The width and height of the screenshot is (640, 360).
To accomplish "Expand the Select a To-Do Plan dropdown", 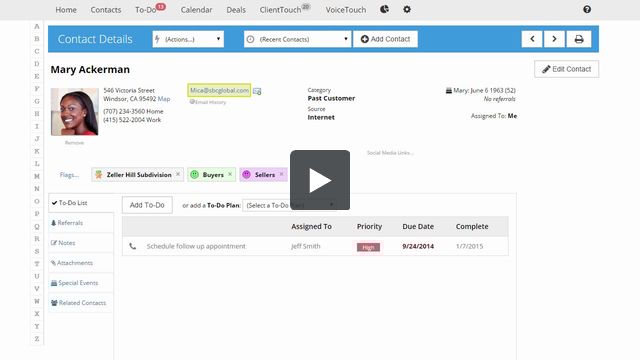I will [289, 205].
